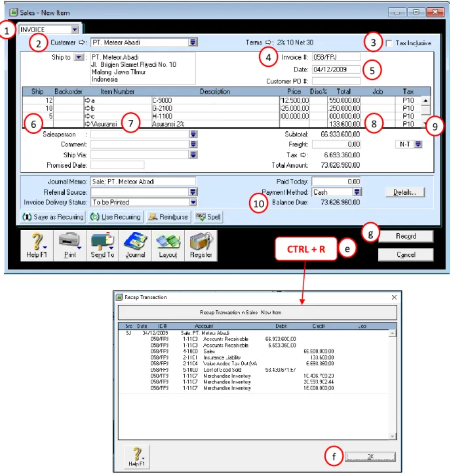
Task: Open the Invoice Delivery Status dropdown
Action: click(x=193, y=202)
